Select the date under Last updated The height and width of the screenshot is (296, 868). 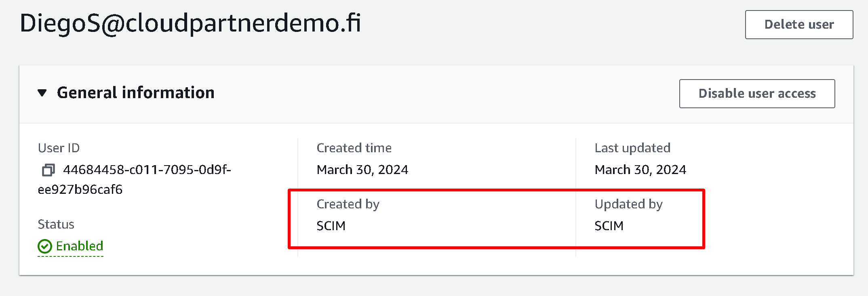640,170
